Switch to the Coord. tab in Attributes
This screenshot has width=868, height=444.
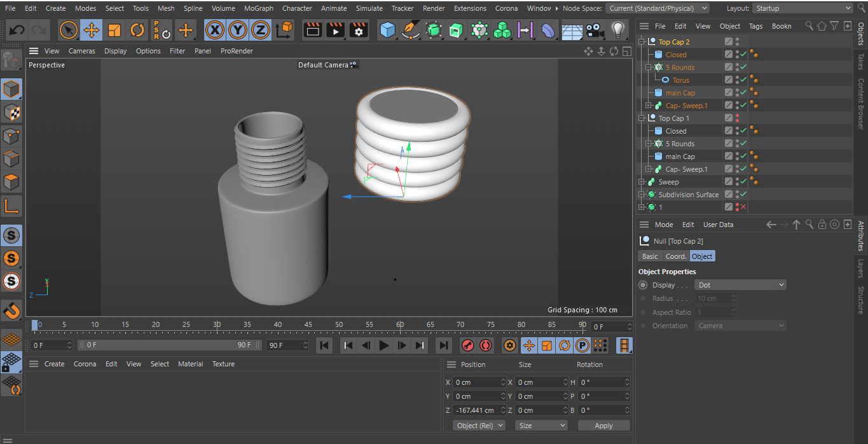pos(675,256)
